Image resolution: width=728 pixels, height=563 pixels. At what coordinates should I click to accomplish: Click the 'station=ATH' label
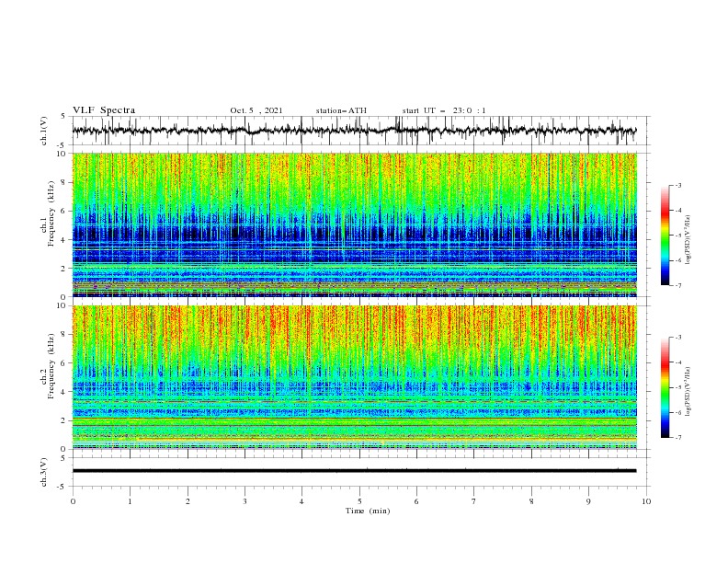(341, 110)
